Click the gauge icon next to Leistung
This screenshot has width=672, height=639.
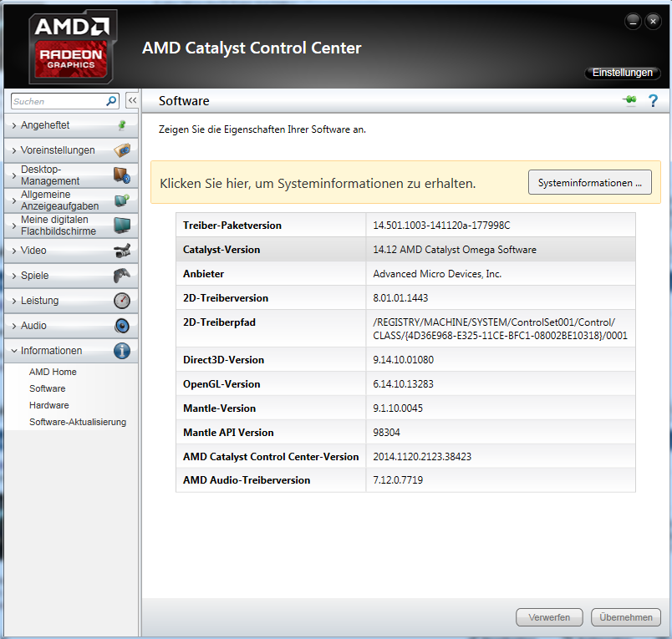[x=122, y=301]
